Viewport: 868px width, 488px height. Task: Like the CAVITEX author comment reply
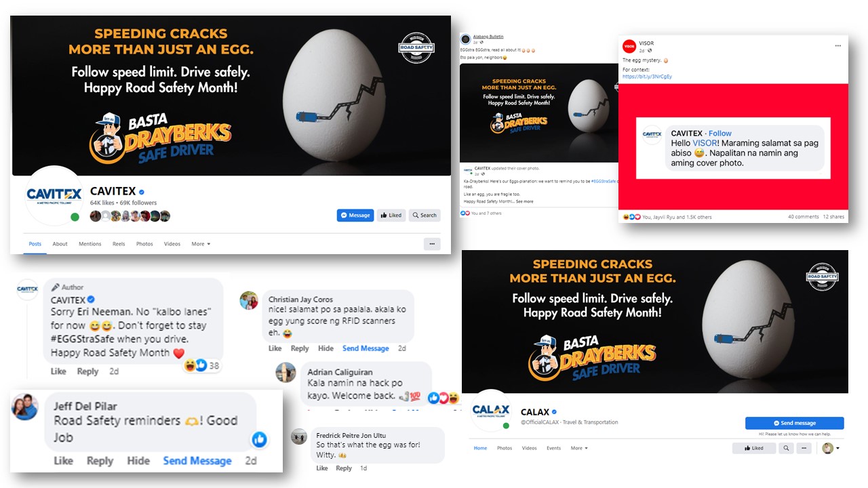click(x=59, y=371)
